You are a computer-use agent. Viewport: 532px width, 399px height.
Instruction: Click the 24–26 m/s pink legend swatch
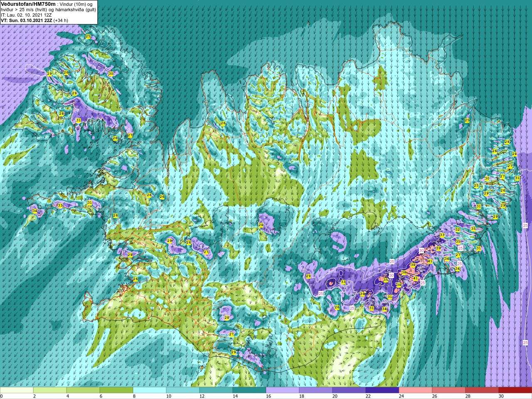click(416, 390)
